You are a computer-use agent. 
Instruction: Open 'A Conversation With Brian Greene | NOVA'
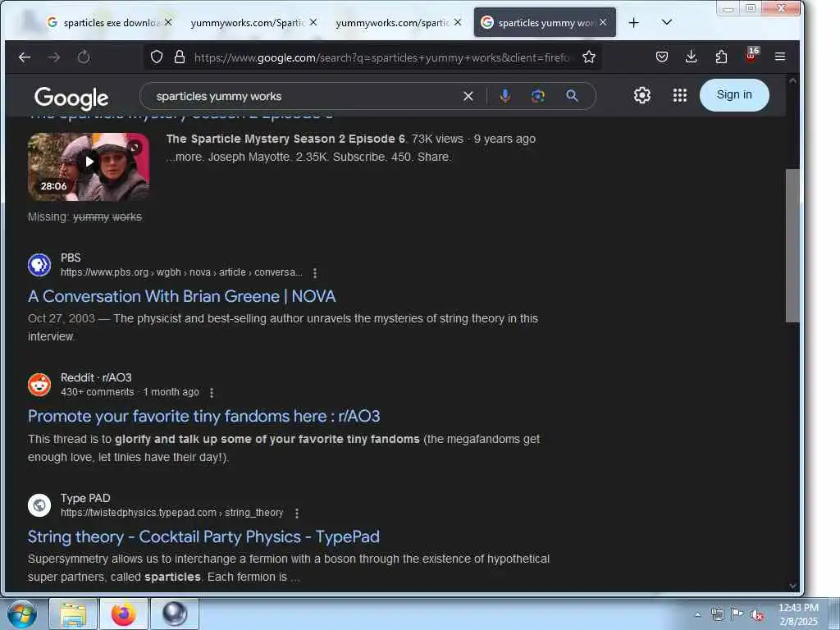181,296
